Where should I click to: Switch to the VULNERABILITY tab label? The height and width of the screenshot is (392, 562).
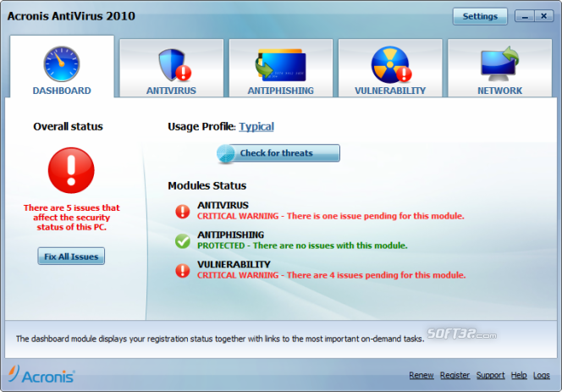tap(390, 91)
